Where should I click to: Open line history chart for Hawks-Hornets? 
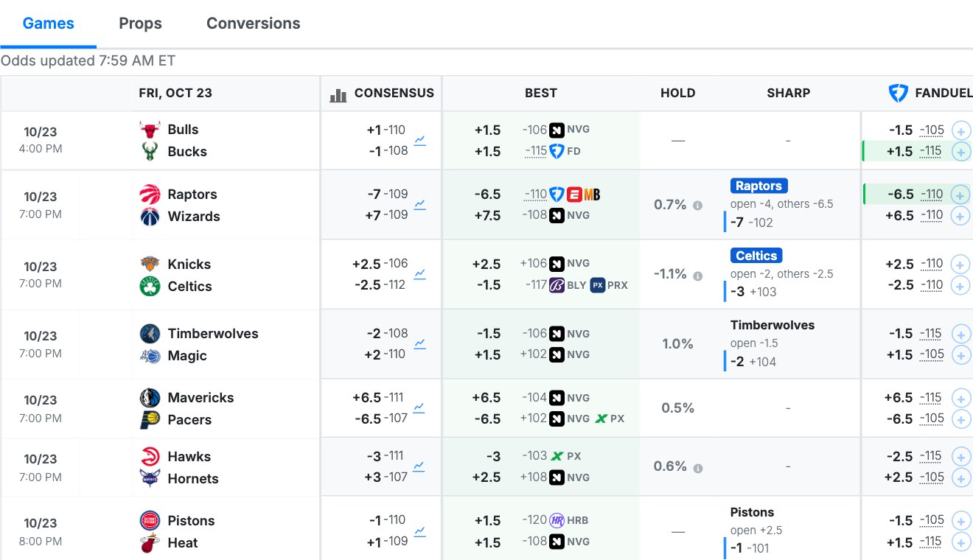(x=419, y=466)
